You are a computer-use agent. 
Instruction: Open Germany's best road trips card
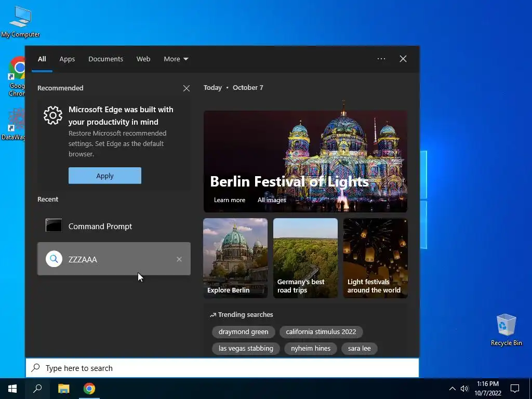(x=305, y=258)
